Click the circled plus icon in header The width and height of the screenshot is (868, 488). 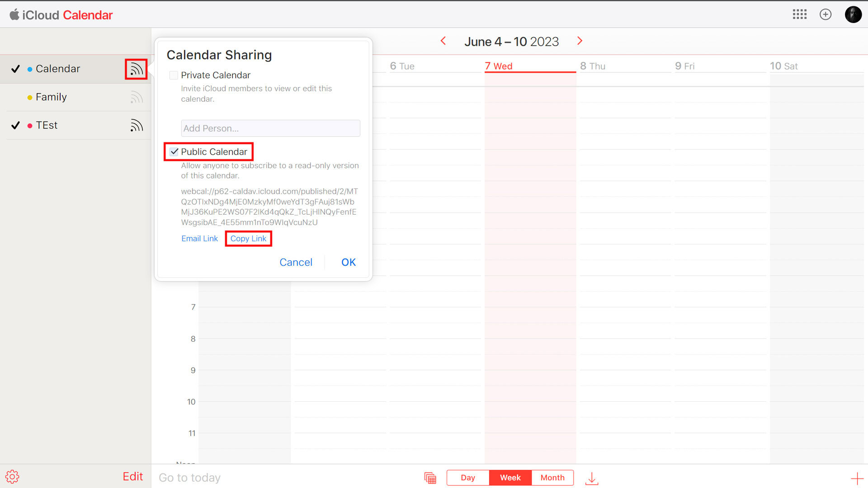pos(826,14)
